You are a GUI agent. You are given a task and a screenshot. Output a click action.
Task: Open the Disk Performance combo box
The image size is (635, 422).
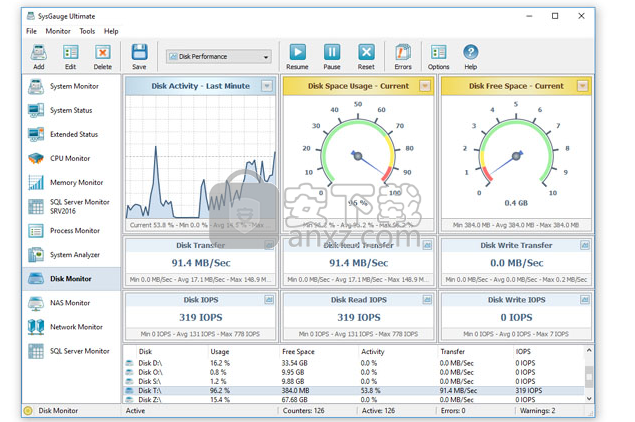219,57
